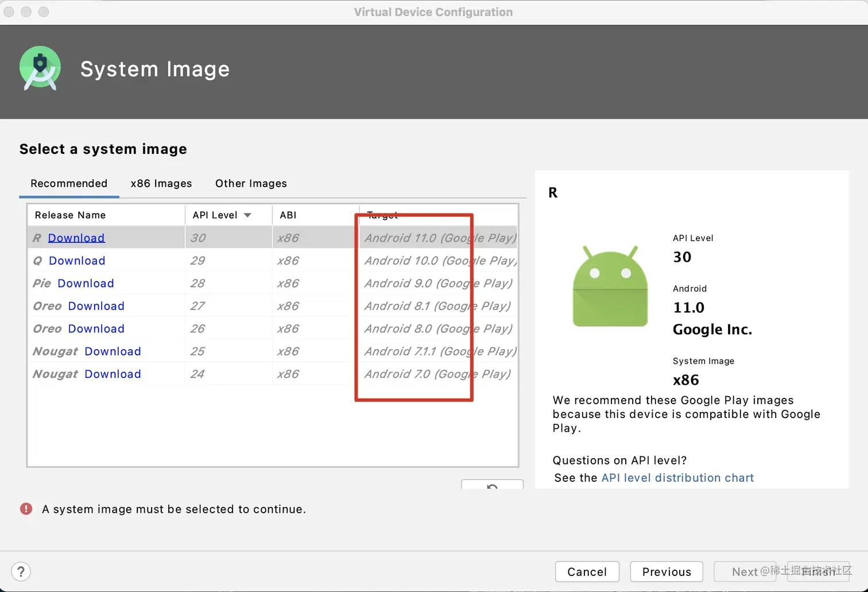The width and height of the screenshot is (868, 592).
Task: Open help with the question mark button
Action: (21, 571)
